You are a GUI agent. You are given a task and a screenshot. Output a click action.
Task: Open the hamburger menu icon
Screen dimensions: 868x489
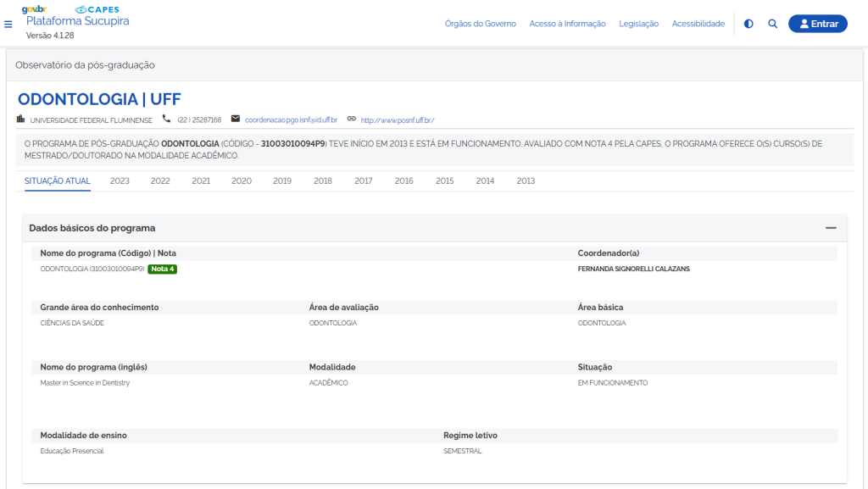pos(8,25)
